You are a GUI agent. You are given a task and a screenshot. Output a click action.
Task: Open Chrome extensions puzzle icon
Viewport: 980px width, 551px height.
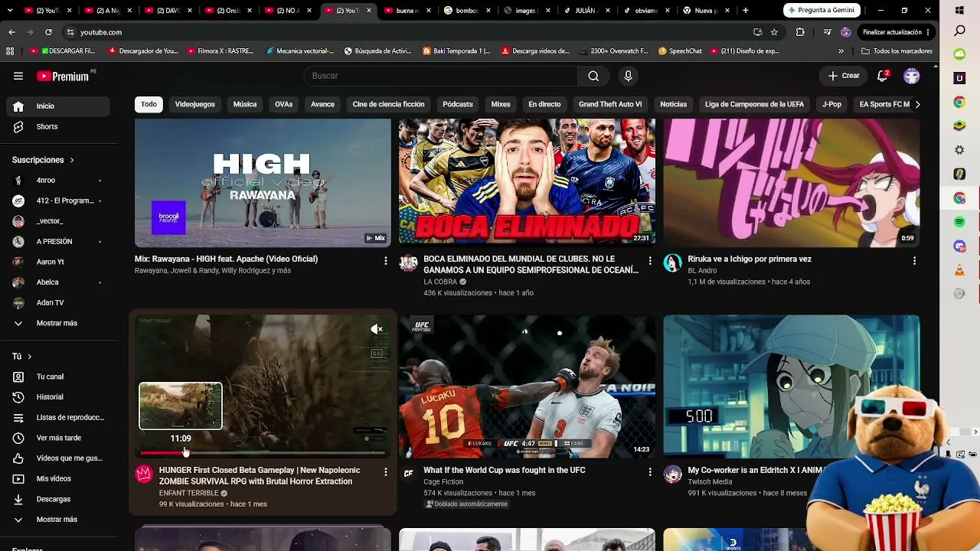(x=800, y=32)
